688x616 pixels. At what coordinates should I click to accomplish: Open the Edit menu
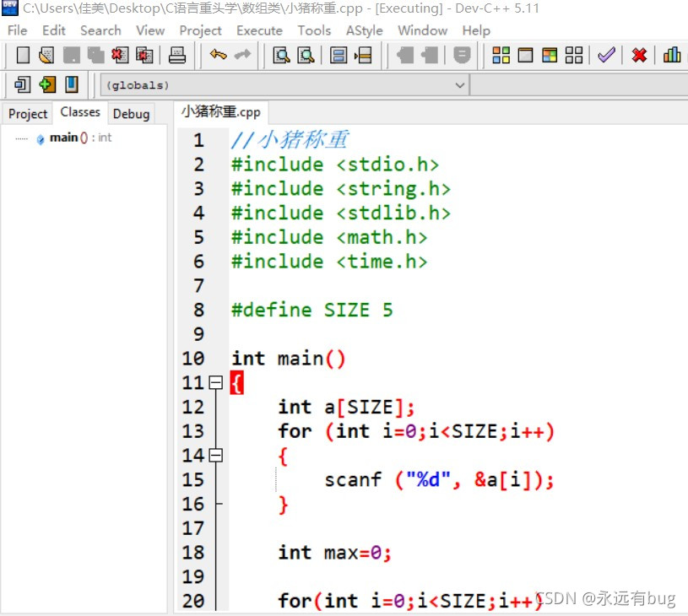(53, 30)
